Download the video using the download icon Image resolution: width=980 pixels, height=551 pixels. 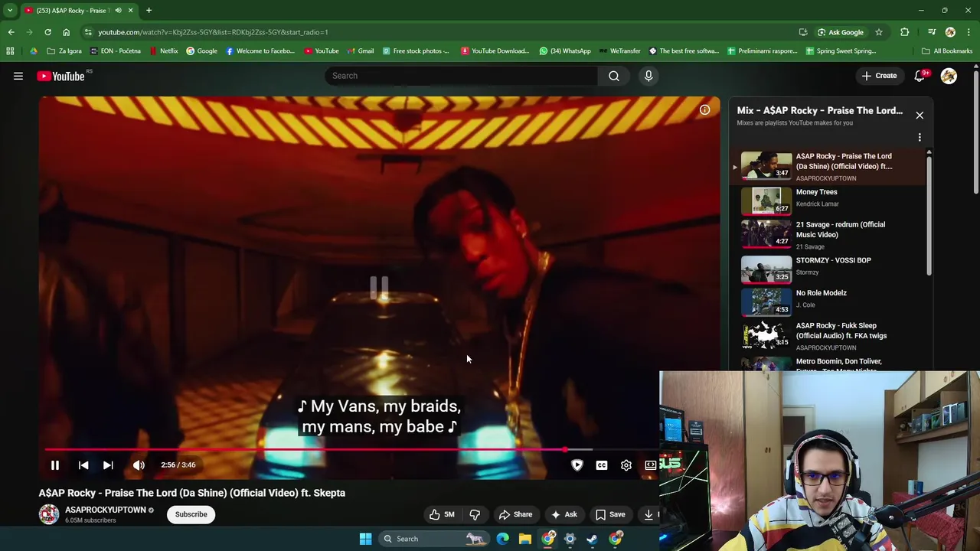(x=648, y=514)
